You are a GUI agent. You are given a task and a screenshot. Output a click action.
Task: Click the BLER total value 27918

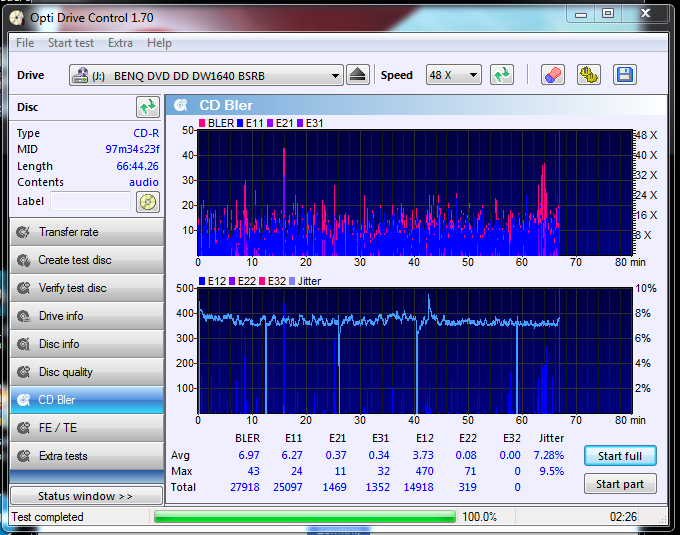[245, 487]
